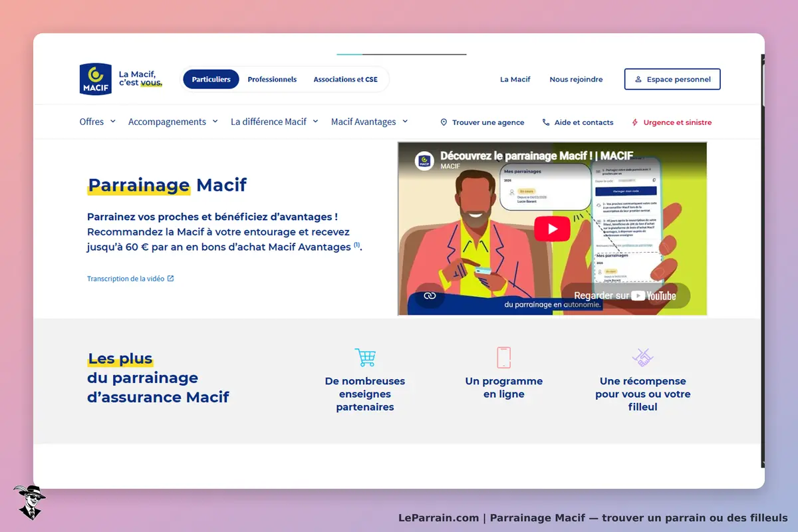Click the smartphone icon above Un programme
Viewport: 798px width, 532px height.
(x=503, y=357)
